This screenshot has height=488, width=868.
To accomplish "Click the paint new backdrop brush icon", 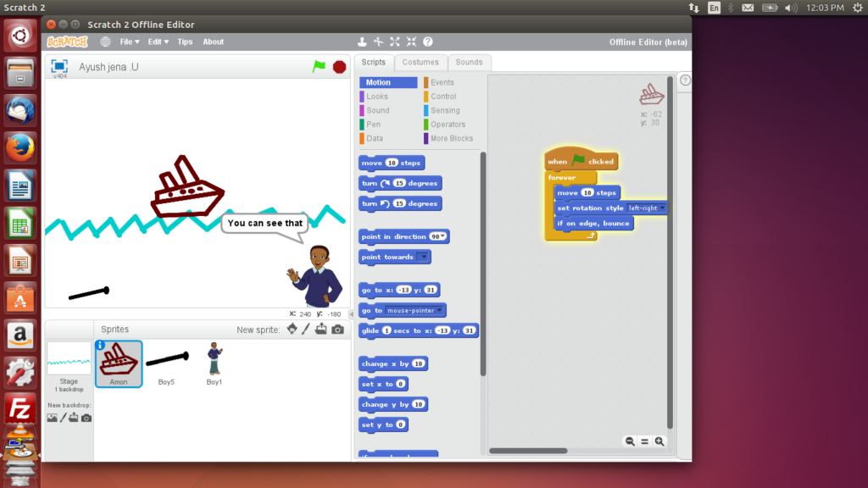I will tap(63, 418).
